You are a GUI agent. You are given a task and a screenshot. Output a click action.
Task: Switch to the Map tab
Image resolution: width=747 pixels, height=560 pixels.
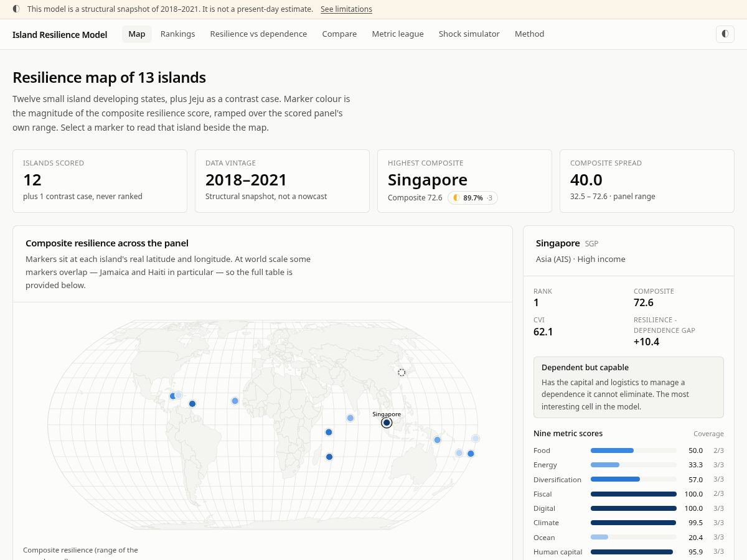pos(137,34)
